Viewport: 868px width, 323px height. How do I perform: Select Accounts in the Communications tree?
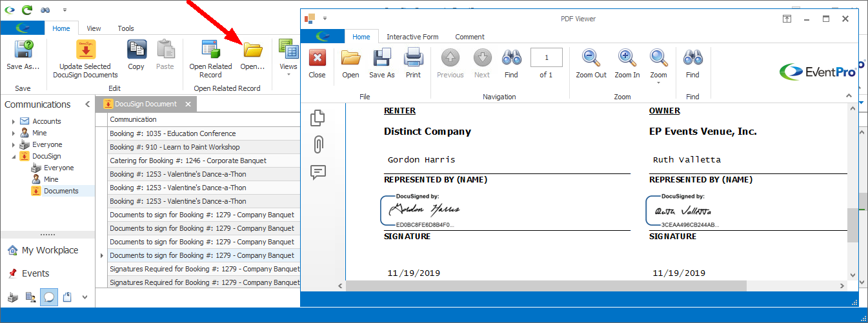click(46, 121)
